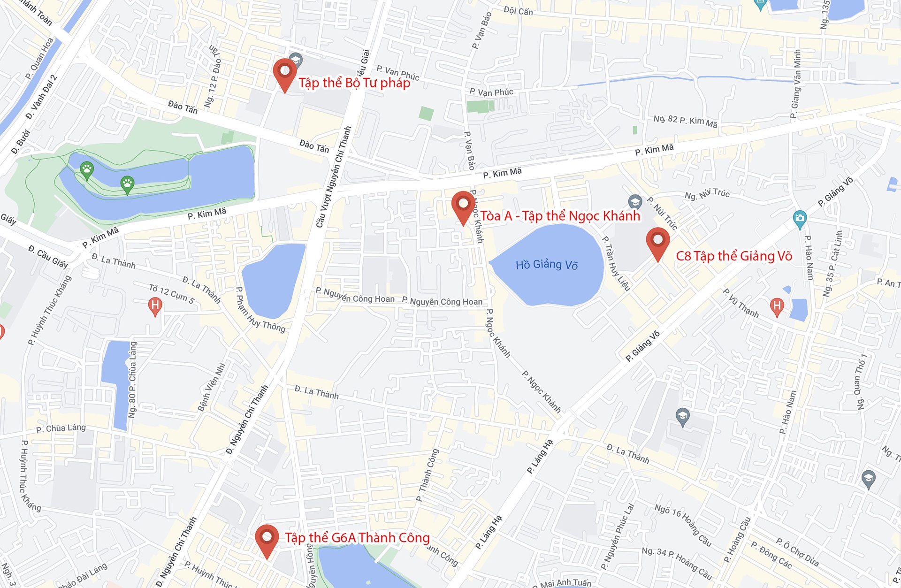901x588 pixels.
Task: Select the Cầu Vượt Nguyễn Chí Thanh label
Action: pos(334,177)
